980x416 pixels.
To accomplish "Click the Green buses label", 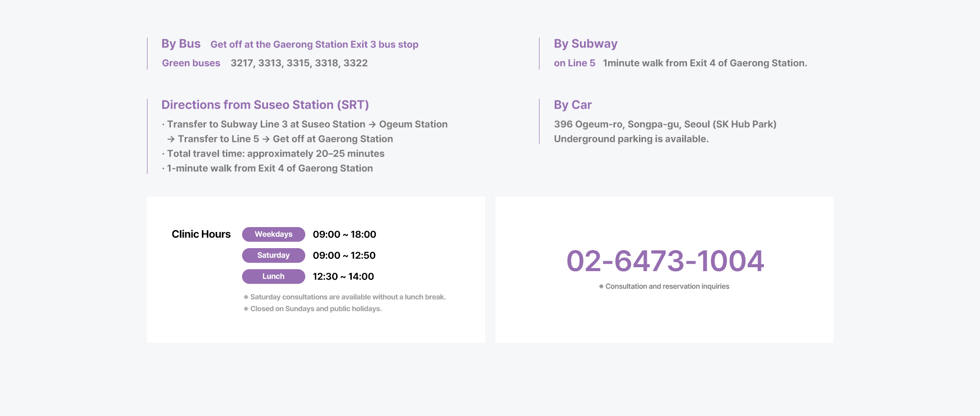I will [x=191, y=63].
